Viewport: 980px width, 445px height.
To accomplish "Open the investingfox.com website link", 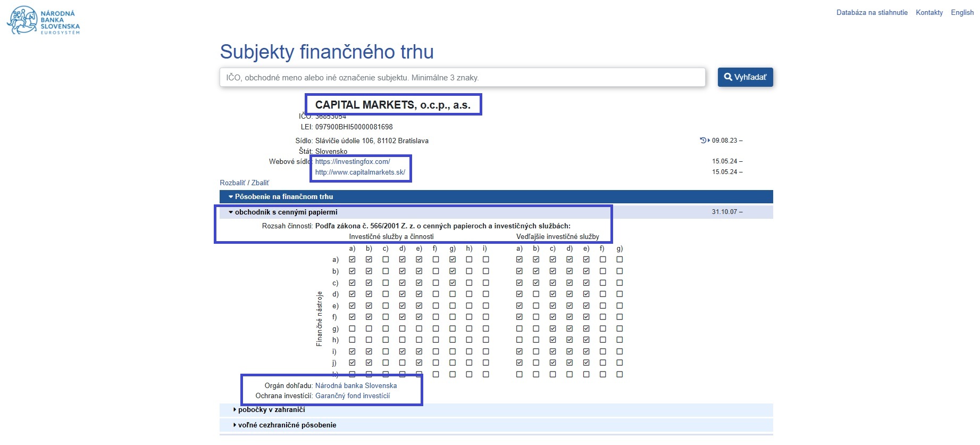I will tap(353, 162).
